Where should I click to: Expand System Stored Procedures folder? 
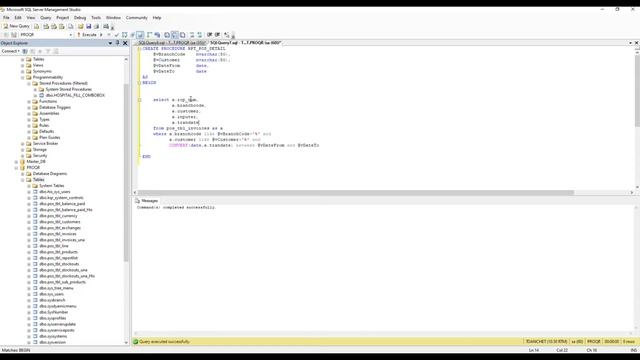pos(35,89)
